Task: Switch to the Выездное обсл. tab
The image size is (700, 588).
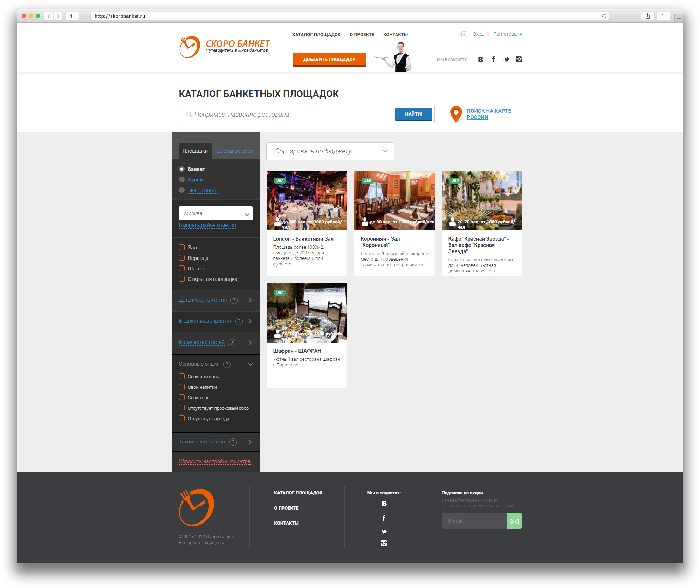Action: (235, 151)
